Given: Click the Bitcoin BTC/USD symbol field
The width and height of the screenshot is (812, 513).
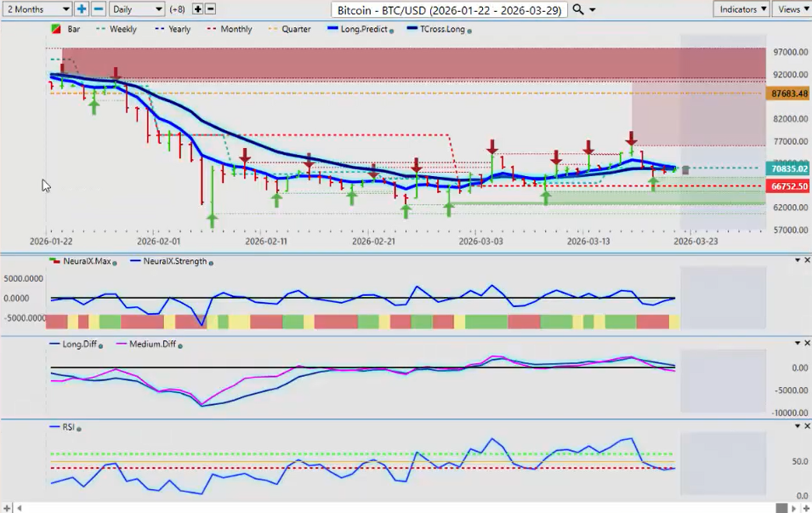Looking at the screenshot, I should (446, 9).
